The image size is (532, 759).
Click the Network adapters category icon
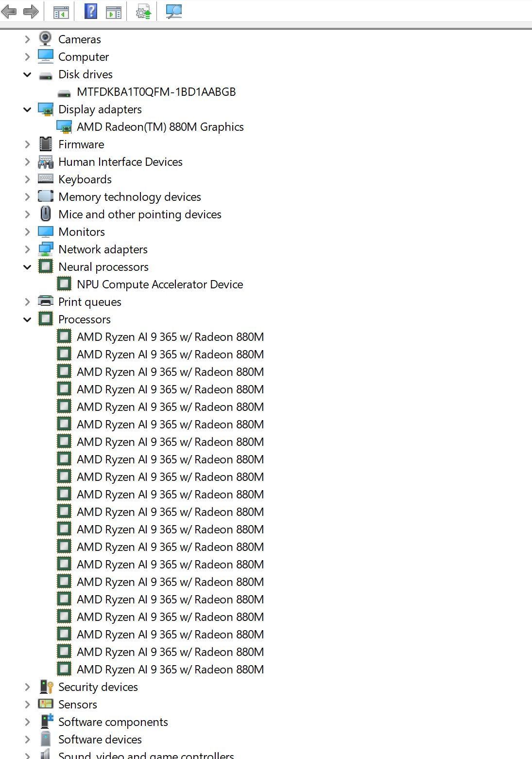[46, 249]
